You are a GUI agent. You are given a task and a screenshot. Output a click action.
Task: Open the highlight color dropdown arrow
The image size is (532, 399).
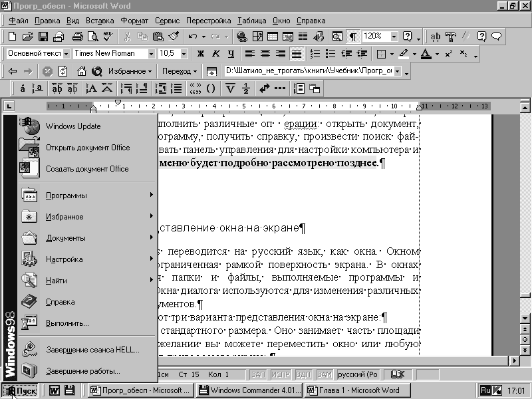point(414,54)
